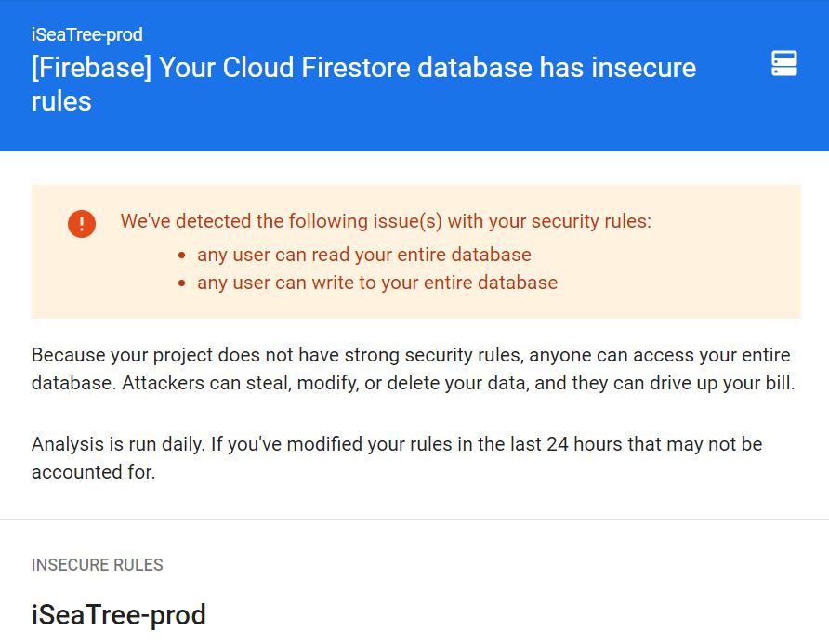Click the 'accounted for.' text line

coord(94,472)
